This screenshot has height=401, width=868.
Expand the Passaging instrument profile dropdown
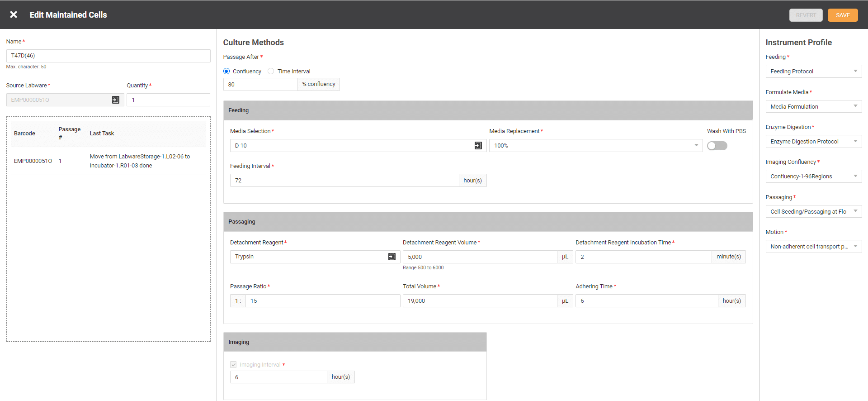[813, 212]
